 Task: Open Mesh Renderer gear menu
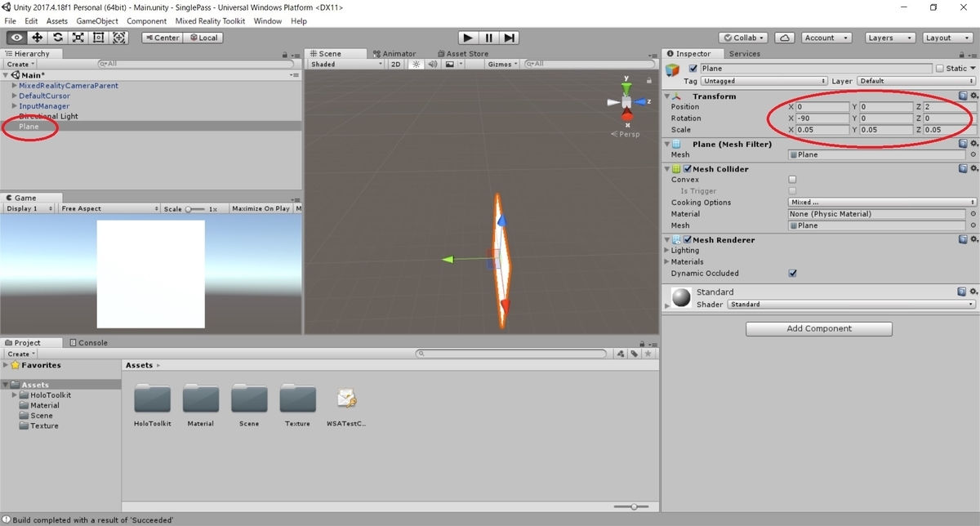973,239
